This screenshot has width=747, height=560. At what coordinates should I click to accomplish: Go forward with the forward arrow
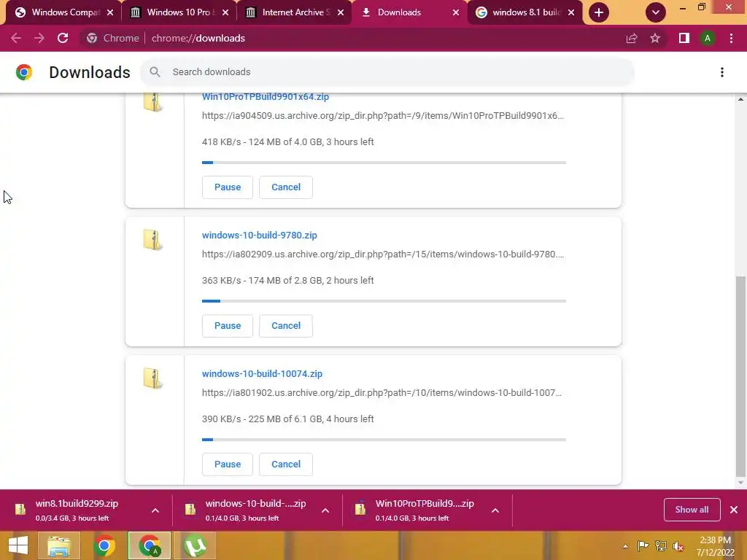click(39, 38)
